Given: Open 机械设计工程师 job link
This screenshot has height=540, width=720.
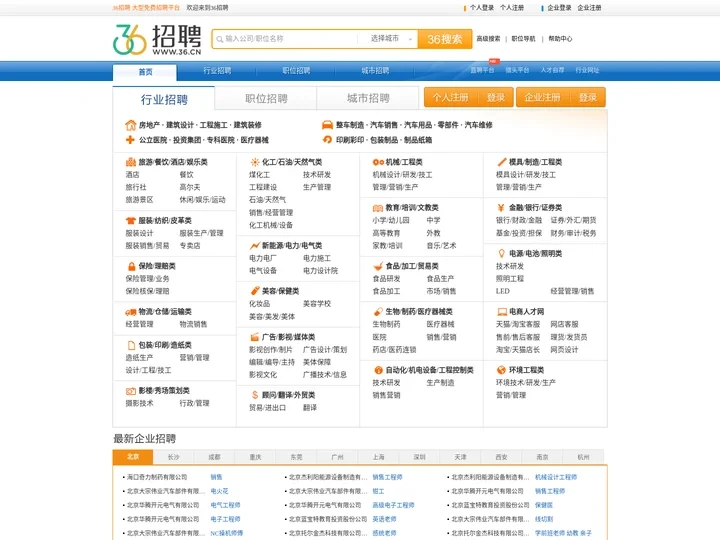Looking at the screenshot, I should 556,477.
